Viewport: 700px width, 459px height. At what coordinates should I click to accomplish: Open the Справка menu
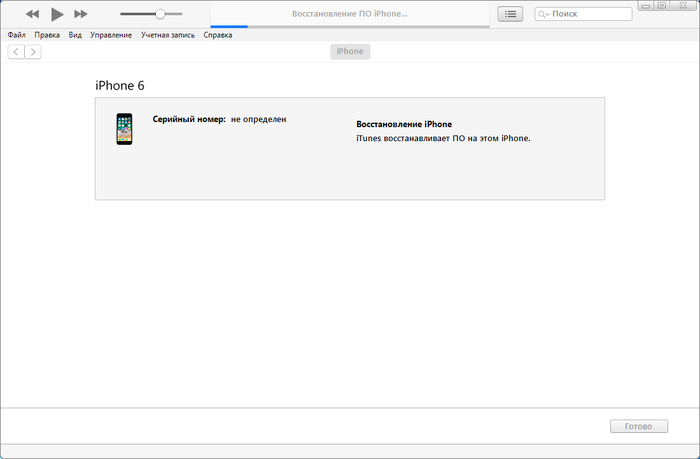[x=217, y=35]
